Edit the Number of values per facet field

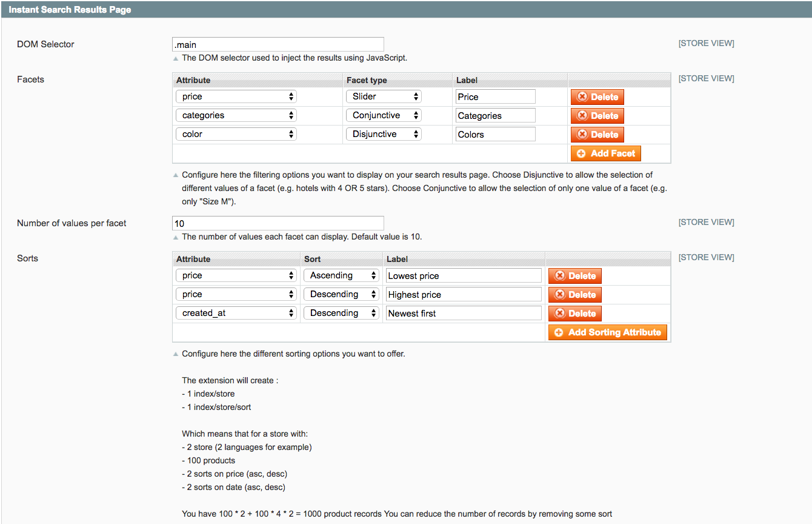point(277,223)
